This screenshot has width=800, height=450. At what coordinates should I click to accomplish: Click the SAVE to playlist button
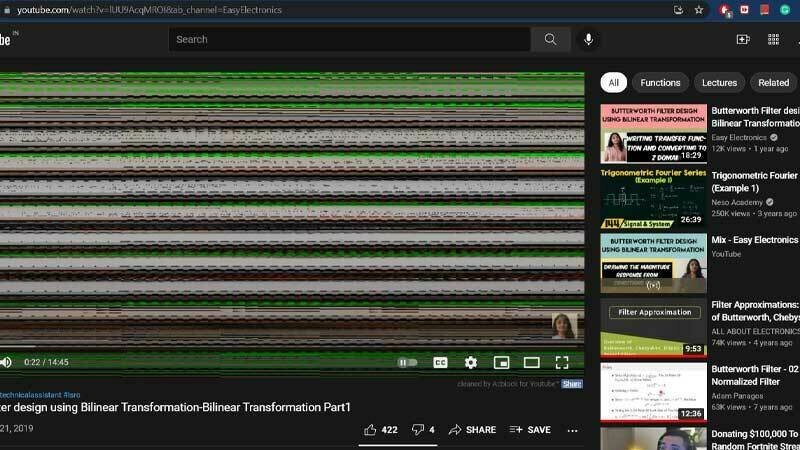pyautogui.click(x=530, y=430)
